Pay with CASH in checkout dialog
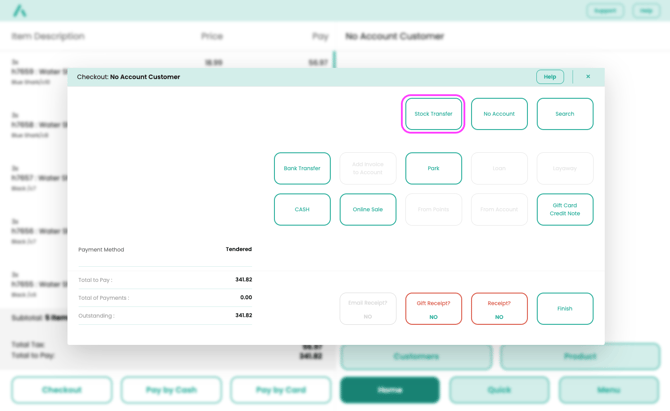The height and width of the screenshot is (411, 670). click(x=302, y=209)
